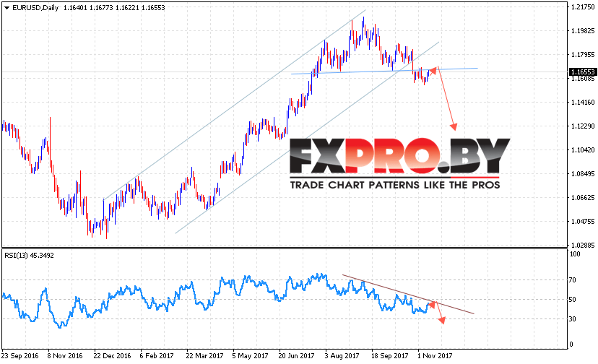Select the OHLC values 1.16401 1.16773 1.16221 1.16553

114,8
